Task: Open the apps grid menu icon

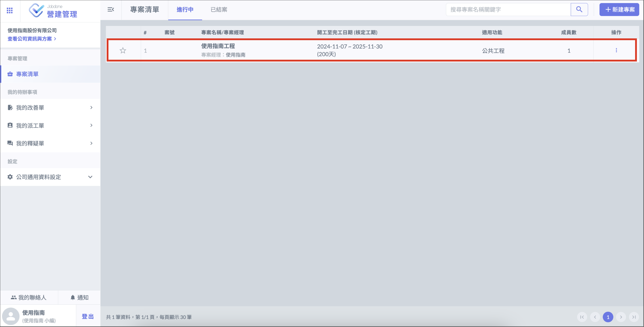Action: [x=9, y=10]
